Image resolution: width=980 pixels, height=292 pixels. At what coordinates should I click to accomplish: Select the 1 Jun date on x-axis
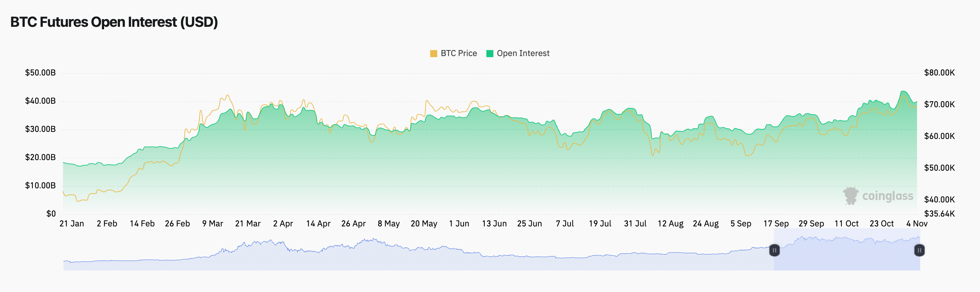click(x=459, y=224)
